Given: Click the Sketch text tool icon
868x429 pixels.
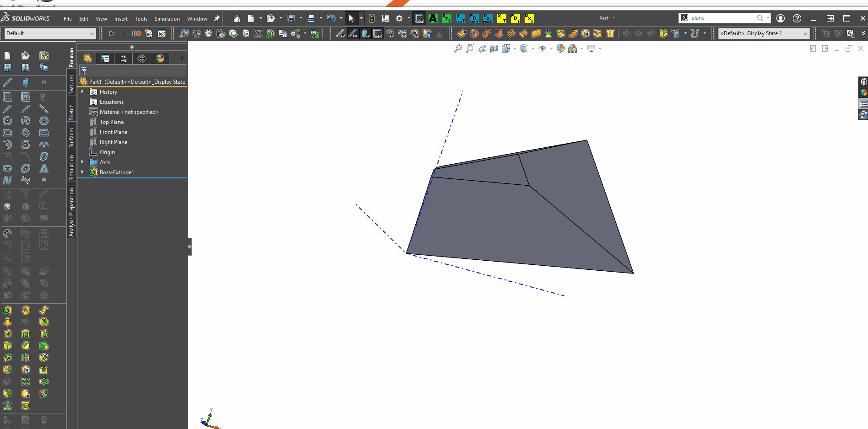Looking at the screenshot, I should click(x=44, y=168).
